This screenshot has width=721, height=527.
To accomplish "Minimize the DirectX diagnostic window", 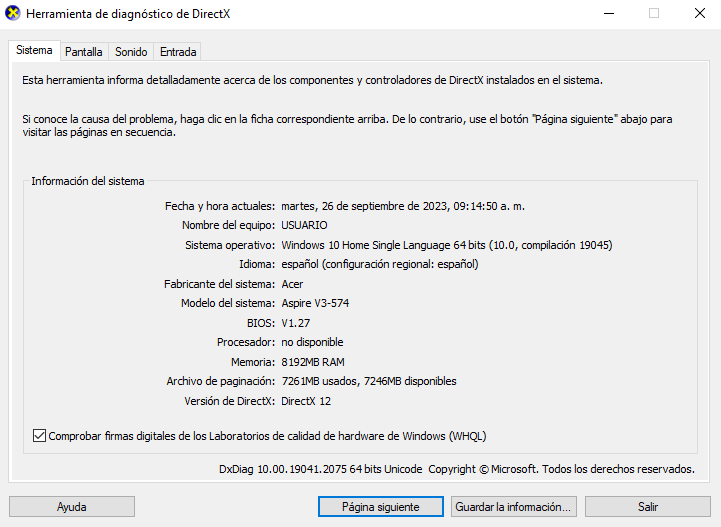I will click(x=609, y=13).
